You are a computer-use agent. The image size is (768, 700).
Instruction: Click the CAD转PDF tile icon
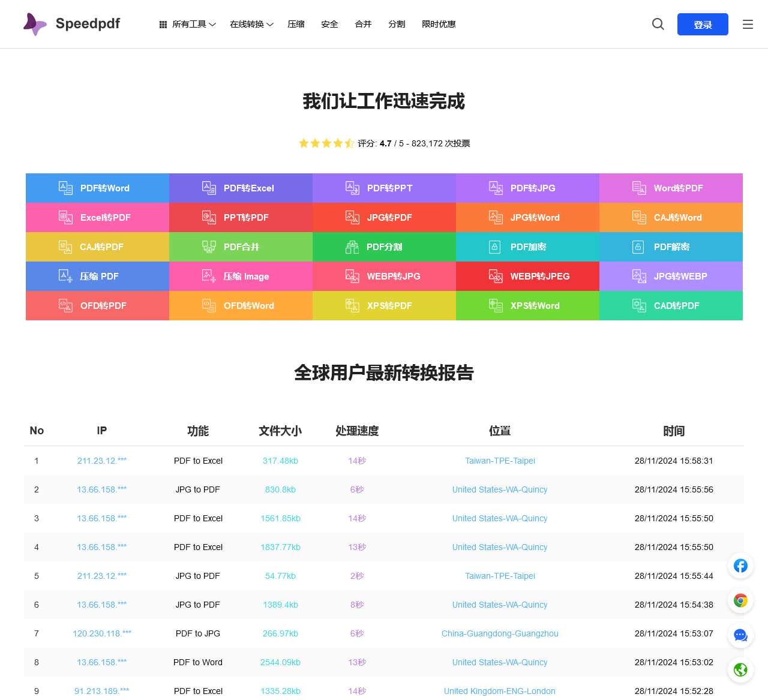pos(639,305)
